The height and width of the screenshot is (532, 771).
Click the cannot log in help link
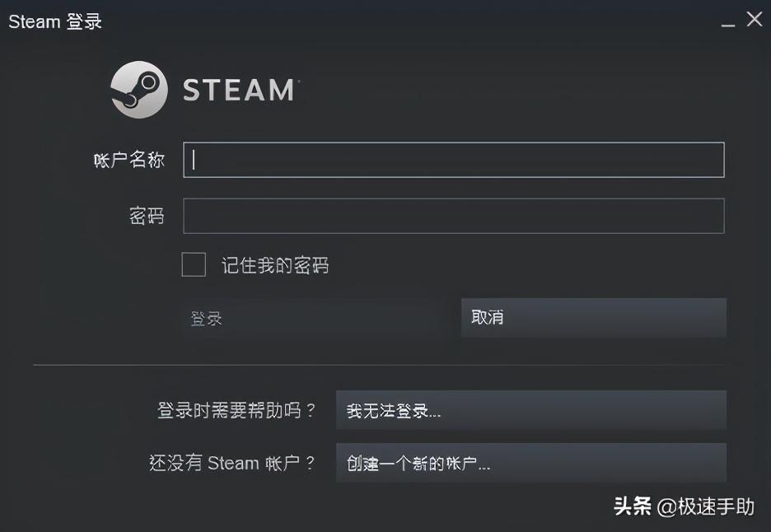click(x=530, y=409)
